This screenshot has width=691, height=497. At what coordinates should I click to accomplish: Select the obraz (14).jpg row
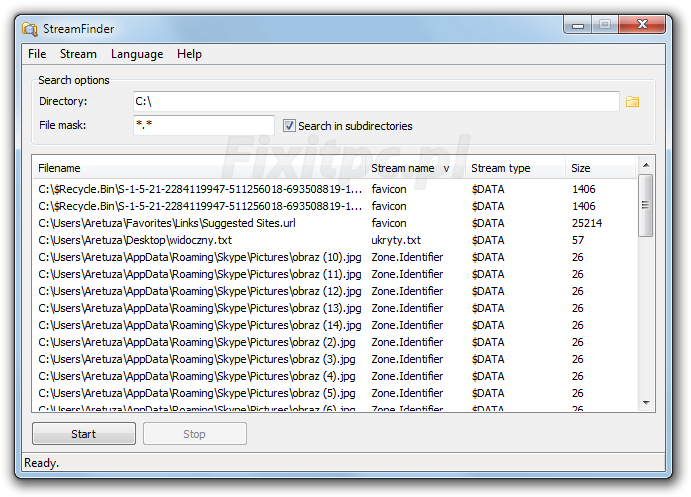pyautogui.click(x=335, y=325)
